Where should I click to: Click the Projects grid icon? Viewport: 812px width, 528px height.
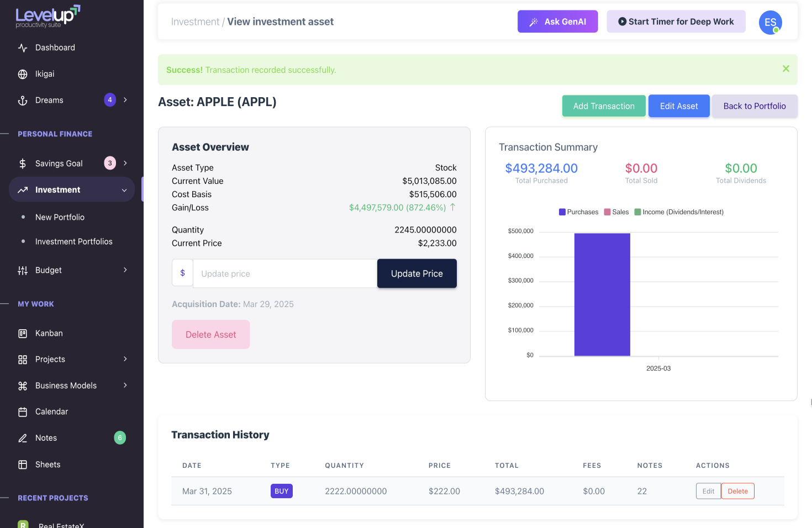pos(23,360)
